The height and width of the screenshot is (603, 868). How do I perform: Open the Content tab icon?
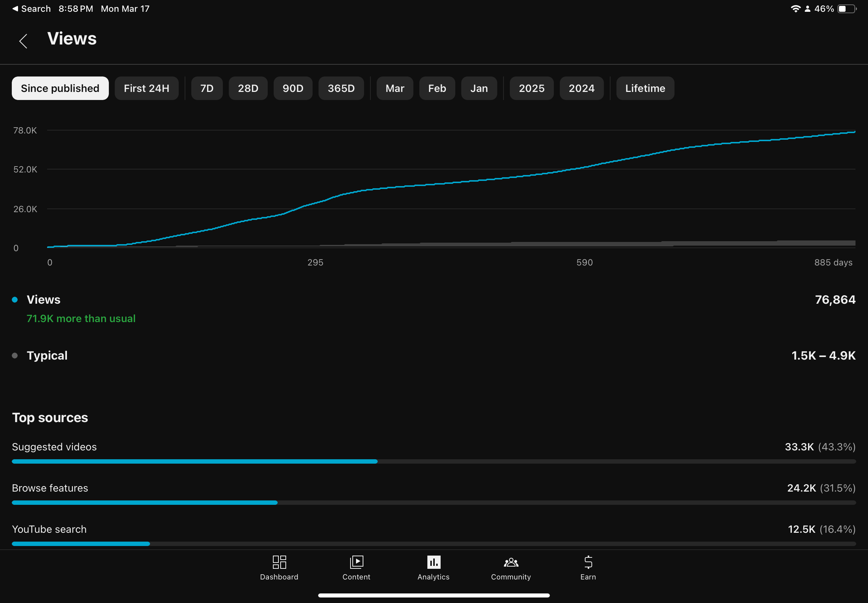click(x=356, y=562)
